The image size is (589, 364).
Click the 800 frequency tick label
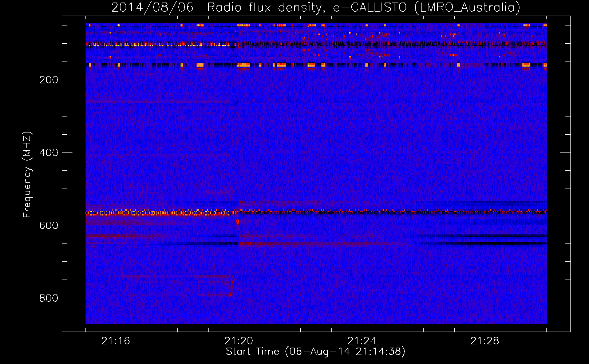pyautogui.click(x=49, y=298)
